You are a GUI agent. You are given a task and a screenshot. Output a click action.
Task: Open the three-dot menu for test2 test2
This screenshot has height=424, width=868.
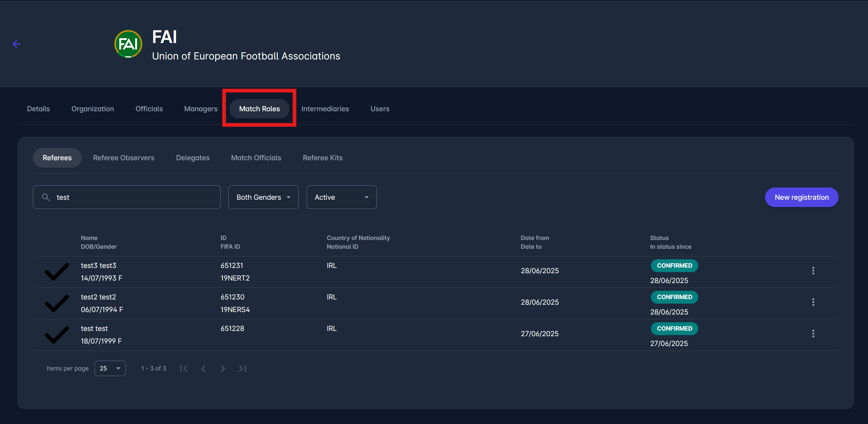(x=813, y=302)
